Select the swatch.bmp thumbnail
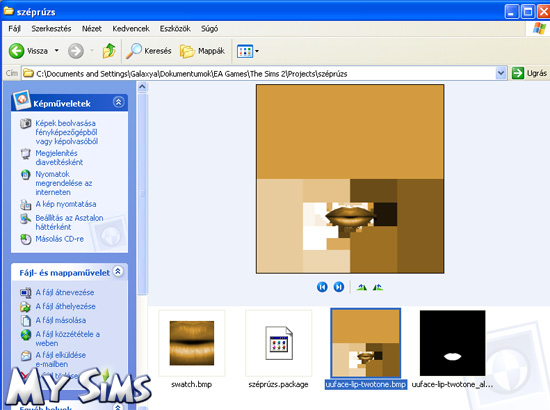This screenshot has height=410, width=550. [x=192, y=343]
